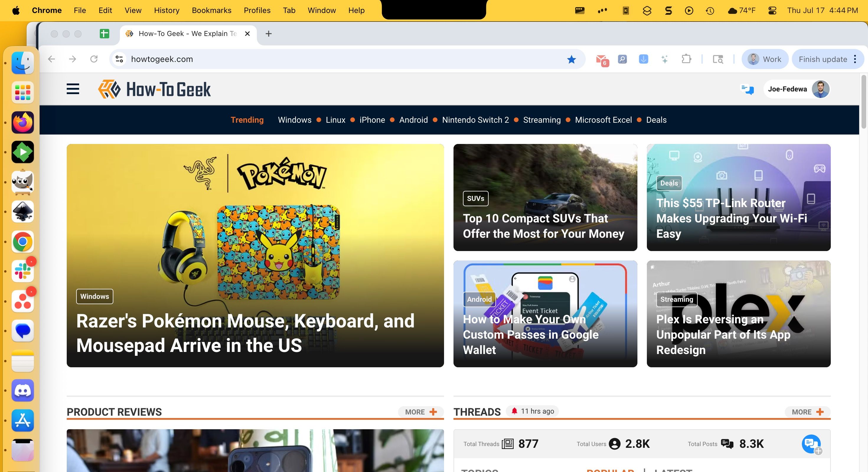Click the bookmark star in address bar

(572, 60)
